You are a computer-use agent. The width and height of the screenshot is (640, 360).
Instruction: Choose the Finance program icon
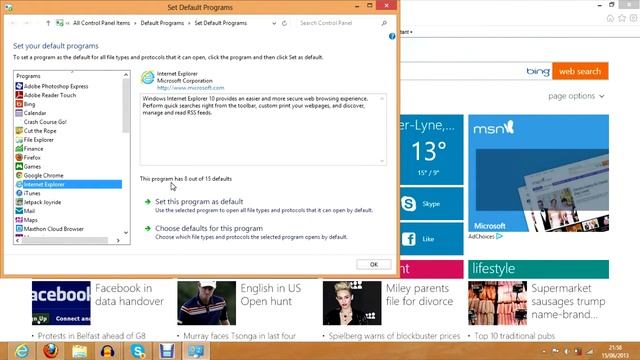point(19,149)
